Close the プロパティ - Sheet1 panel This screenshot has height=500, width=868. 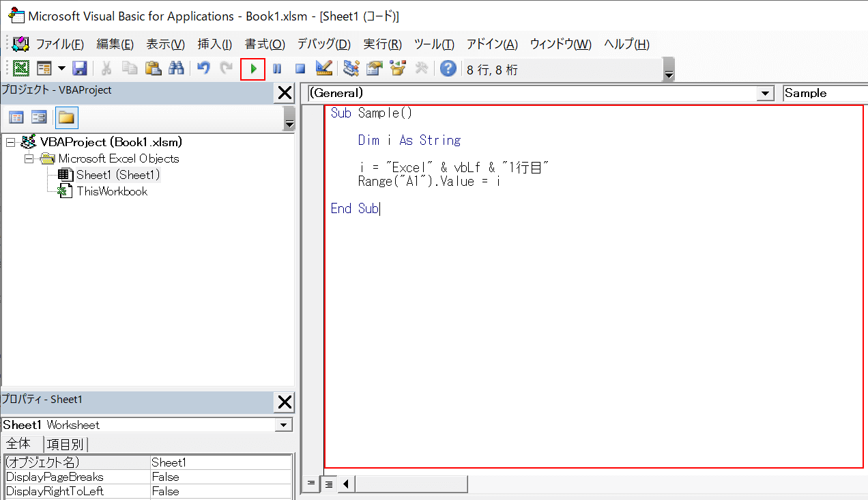(284, 402)
